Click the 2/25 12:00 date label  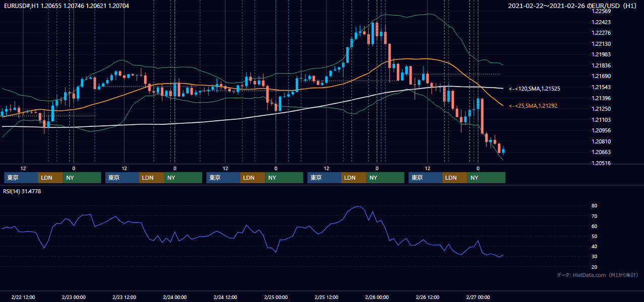[327, 297]
